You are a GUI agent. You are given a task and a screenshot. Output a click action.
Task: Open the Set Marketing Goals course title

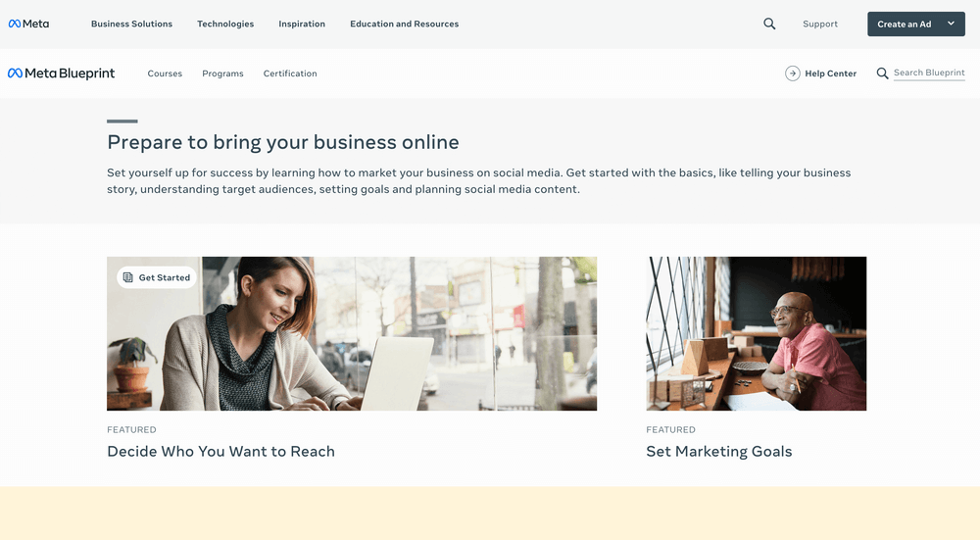click(718, 451)
